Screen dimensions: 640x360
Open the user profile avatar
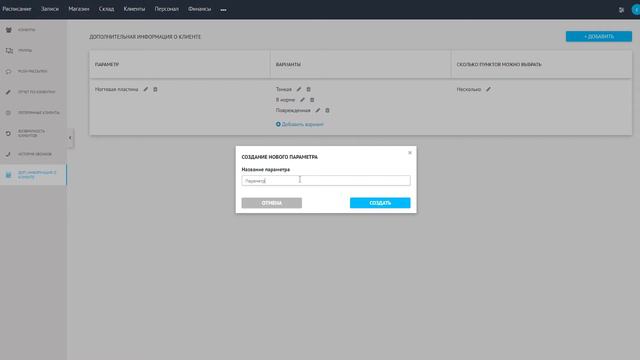pyautogui.click(x=636, y=10)
